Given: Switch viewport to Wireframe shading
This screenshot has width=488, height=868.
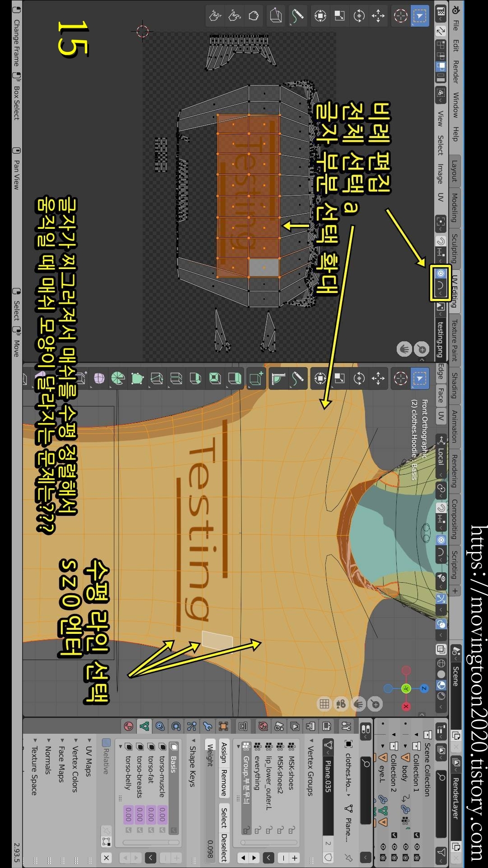Looking at the screenshot, I should (441, 663).
